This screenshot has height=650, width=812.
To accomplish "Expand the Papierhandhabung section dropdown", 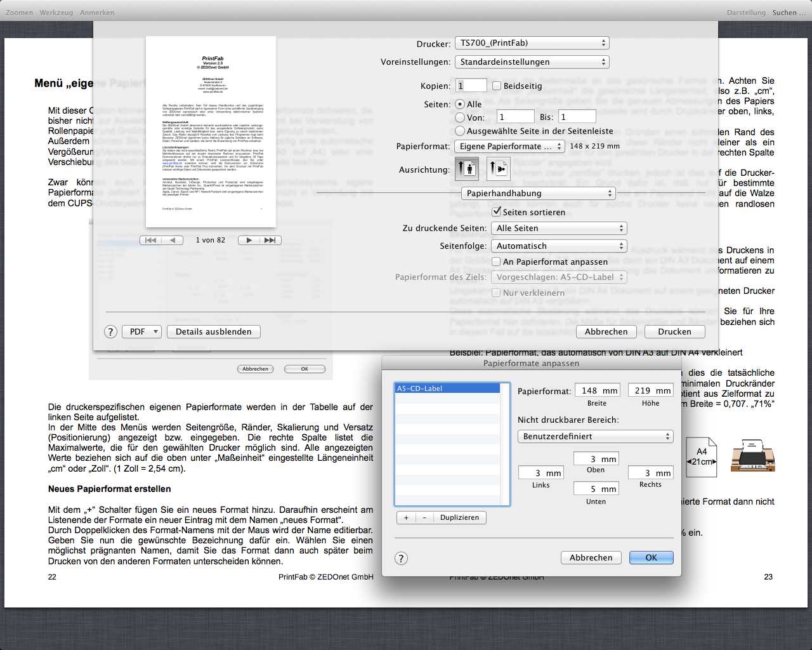I will click(x=538, y=194).
